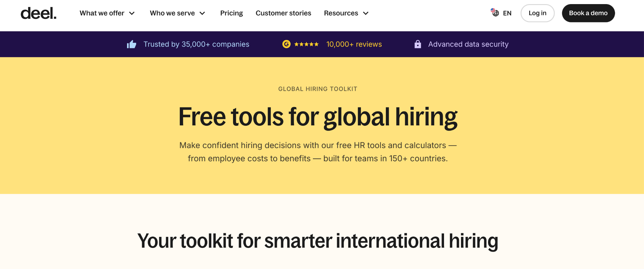Click the globe flag language icon

[x=495, y=13]
